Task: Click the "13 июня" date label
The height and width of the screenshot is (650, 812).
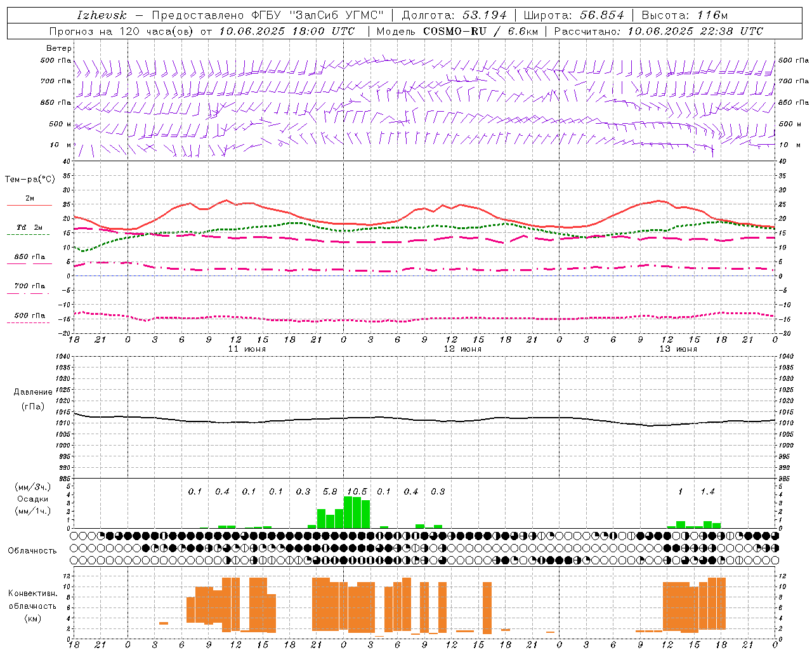Action: click(x=678, y=348)
